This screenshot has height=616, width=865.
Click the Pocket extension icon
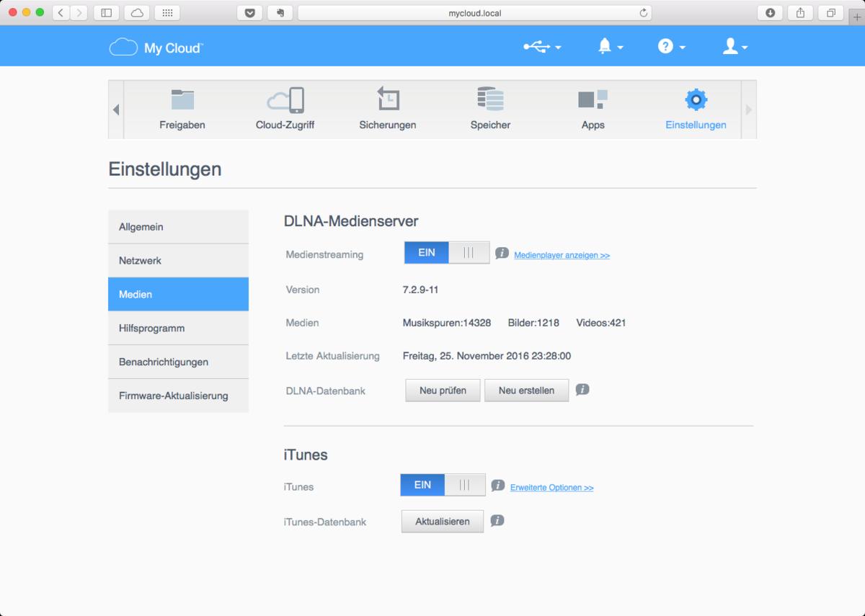249,13
